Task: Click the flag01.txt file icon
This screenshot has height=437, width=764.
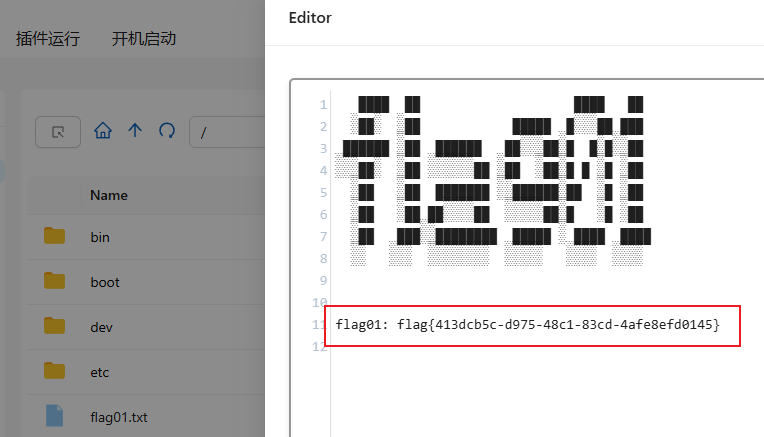Action: (55, 416)
